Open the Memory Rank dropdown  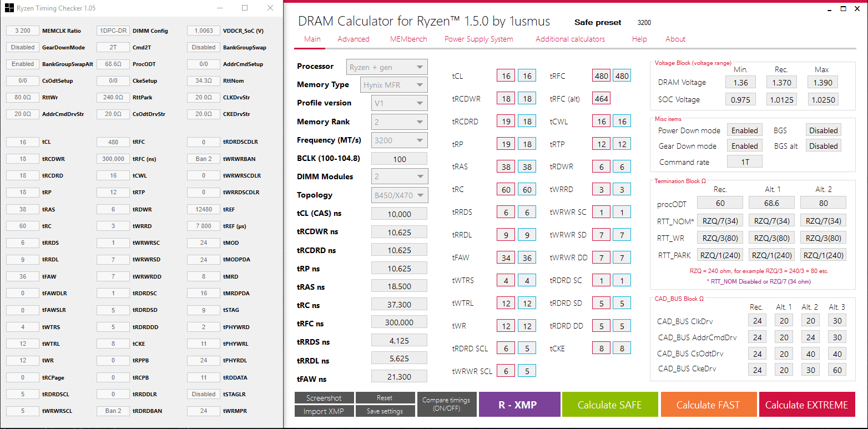click(399, 122)
